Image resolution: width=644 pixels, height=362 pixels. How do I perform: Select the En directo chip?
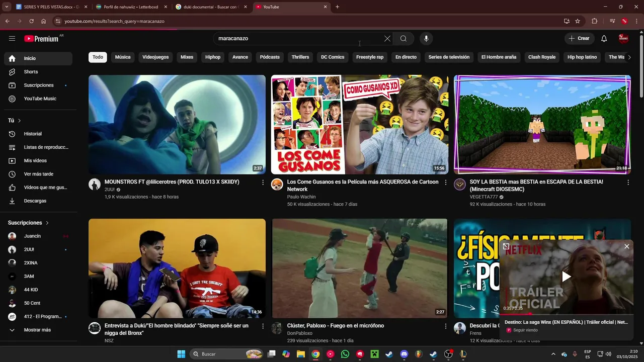[x=406, y=57]
